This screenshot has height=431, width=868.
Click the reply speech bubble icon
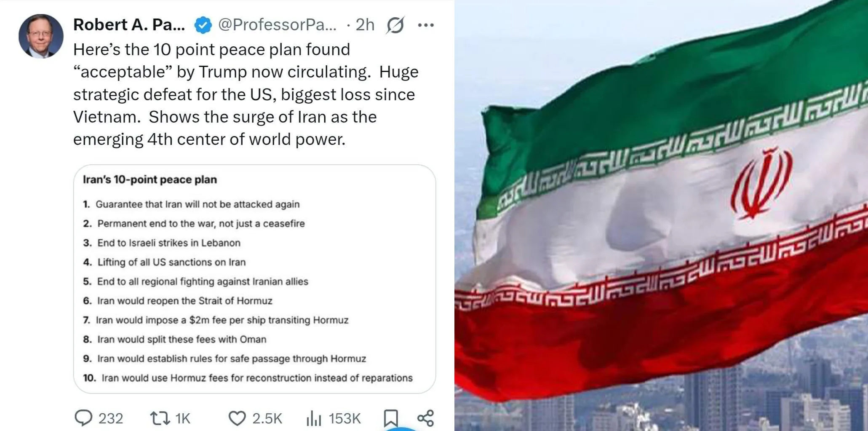pyautogui.click(x=83, y=418)
